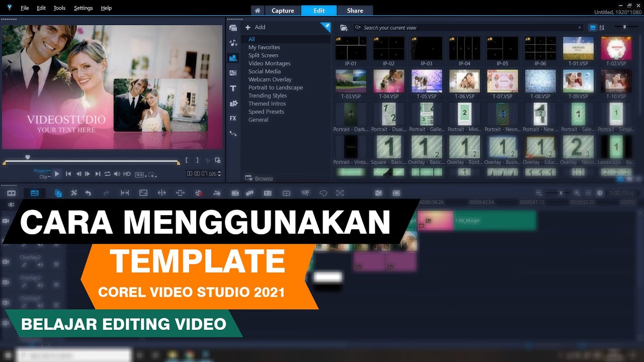
Task: Click the split clip scissors icon
Action: 207,160
